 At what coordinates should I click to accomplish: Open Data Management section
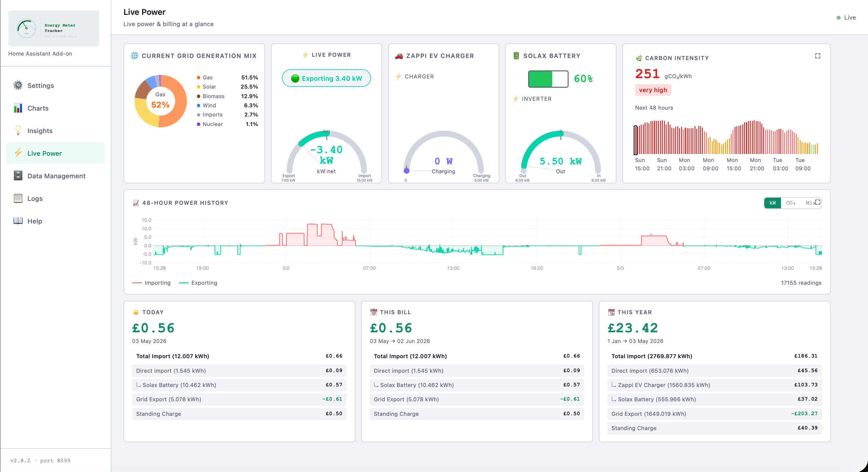[x=55, y=176]
